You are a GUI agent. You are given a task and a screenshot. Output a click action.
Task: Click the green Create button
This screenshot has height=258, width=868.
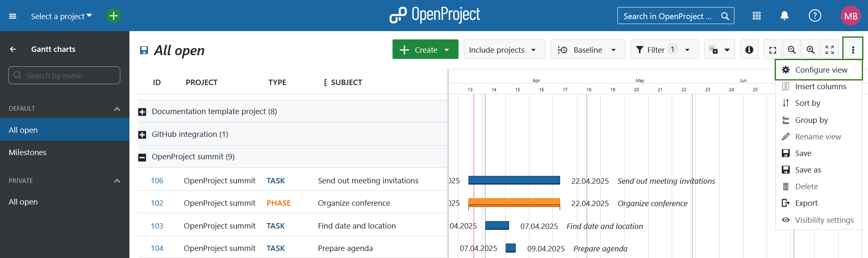[x=425, y=50]
